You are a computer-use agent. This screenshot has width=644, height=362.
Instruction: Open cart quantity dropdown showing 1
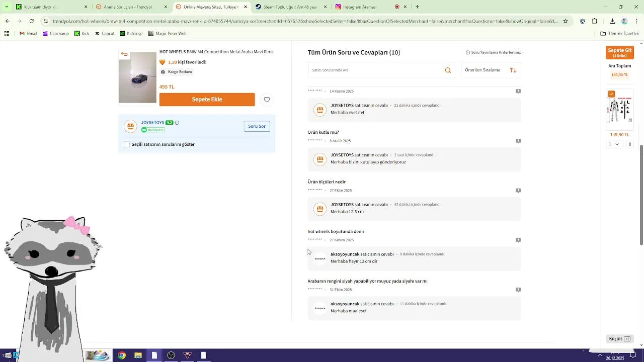click(x=614, y=144)
